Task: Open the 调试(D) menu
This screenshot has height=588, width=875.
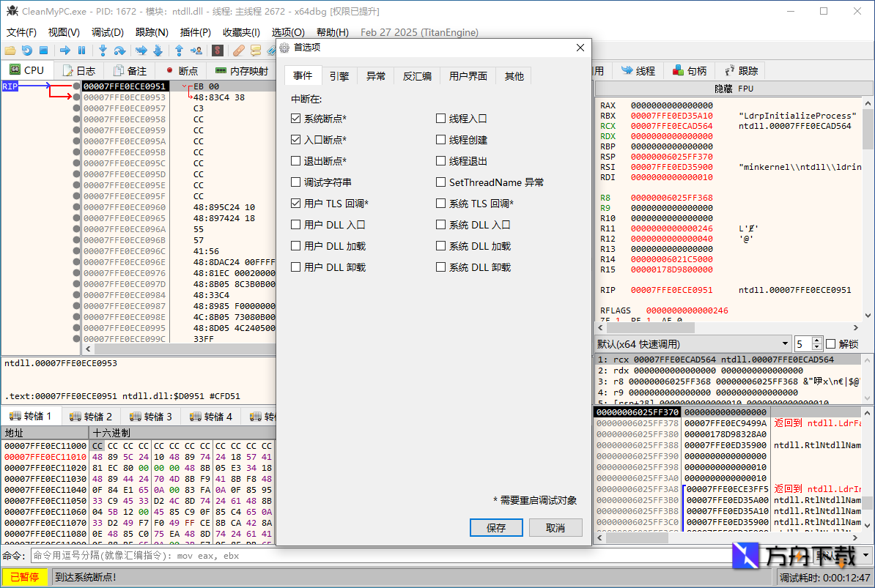Action: 108,32
